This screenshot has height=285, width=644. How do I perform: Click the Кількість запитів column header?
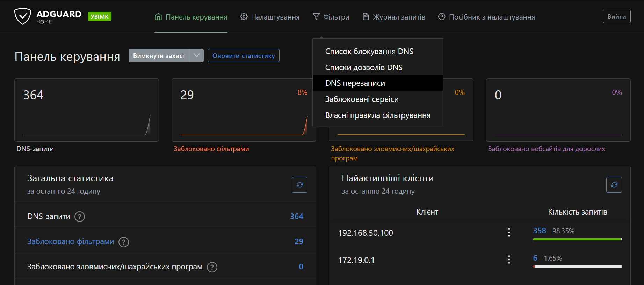pyautogui.click(x=578, y=212)
